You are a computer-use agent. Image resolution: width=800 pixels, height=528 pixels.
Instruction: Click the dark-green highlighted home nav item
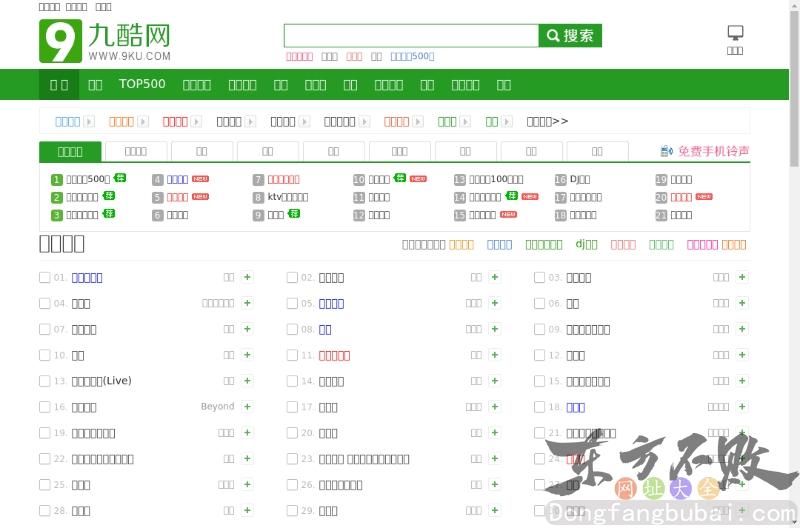pyautogui.click(x=59, y=85)
